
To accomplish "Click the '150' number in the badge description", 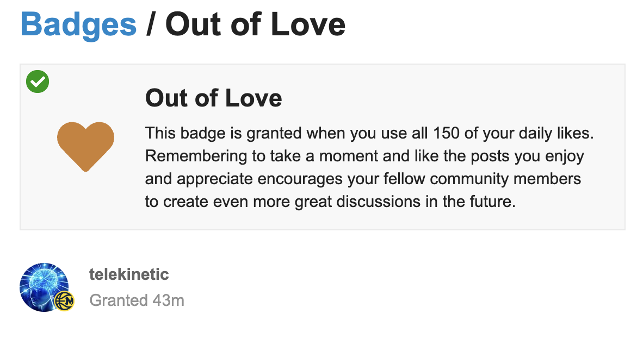I will point(446,133).
